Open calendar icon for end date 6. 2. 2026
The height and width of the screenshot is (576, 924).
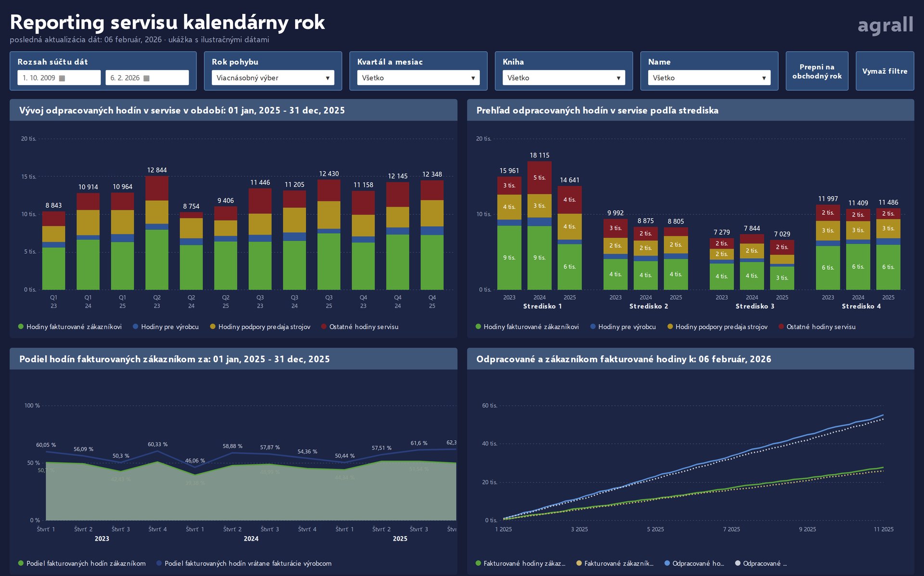[147, 78]
